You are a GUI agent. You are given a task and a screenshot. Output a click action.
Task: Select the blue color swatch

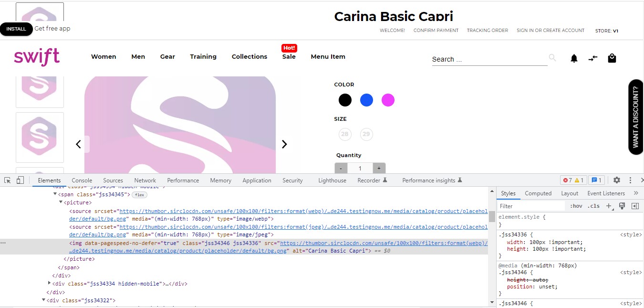[x=366, y=100]
